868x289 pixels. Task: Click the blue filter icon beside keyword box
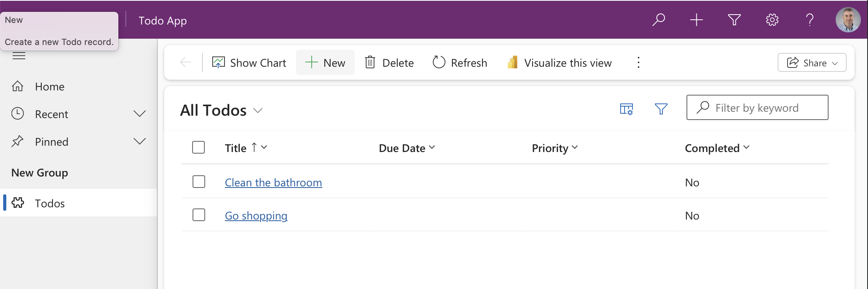[661, 109]
